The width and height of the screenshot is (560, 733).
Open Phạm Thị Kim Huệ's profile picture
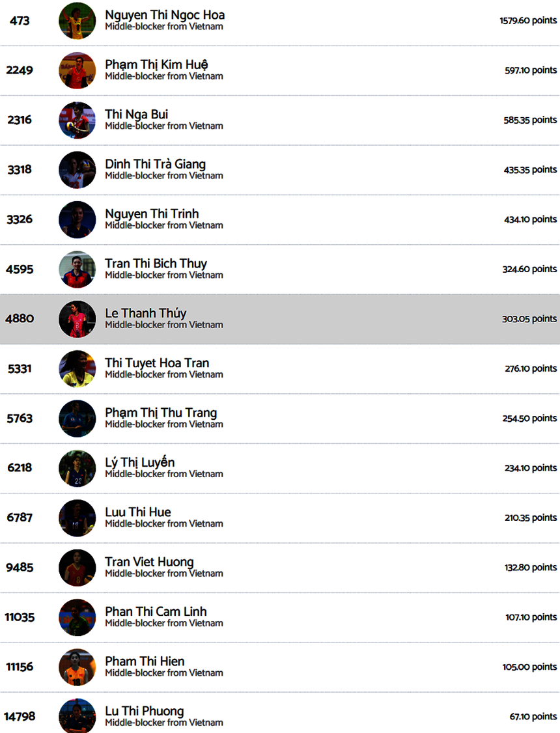(77, 70)
